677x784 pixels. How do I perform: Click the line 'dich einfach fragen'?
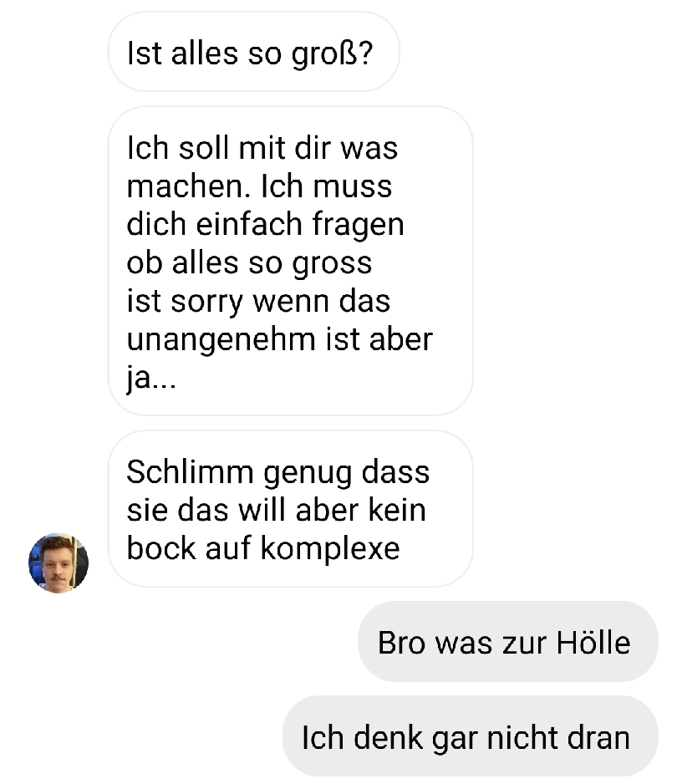[x=265, y=225]
